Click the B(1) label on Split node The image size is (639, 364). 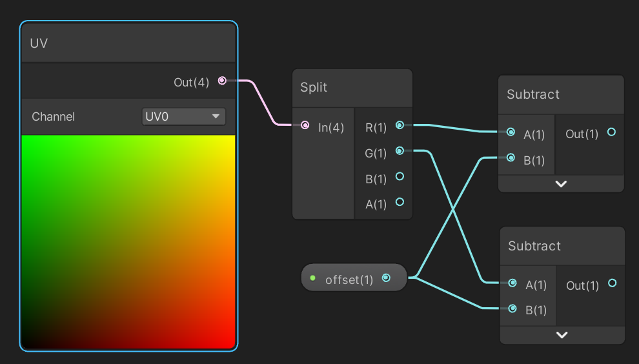(x=376, y=179)
